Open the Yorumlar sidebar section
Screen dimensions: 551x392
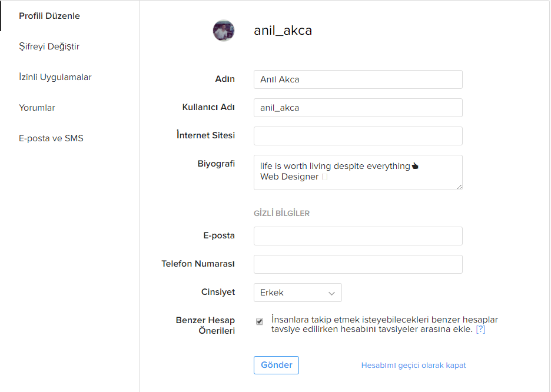[37, 108]
